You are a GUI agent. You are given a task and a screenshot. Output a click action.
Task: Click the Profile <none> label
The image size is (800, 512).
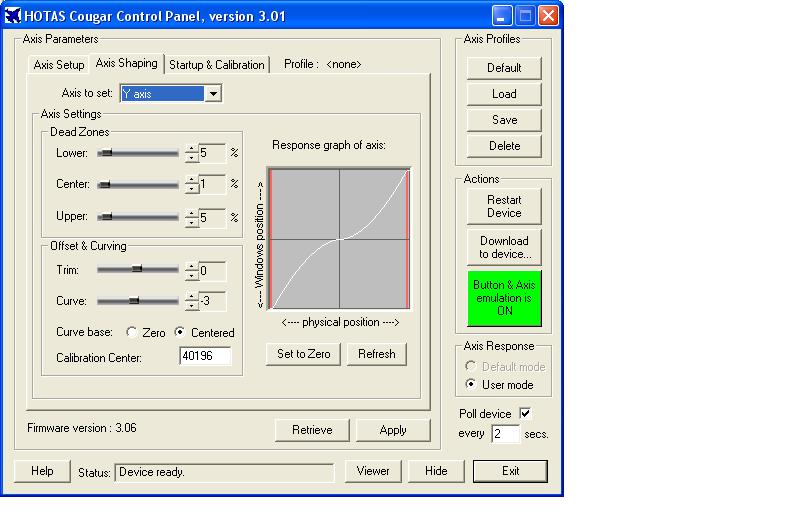[322, 64]
